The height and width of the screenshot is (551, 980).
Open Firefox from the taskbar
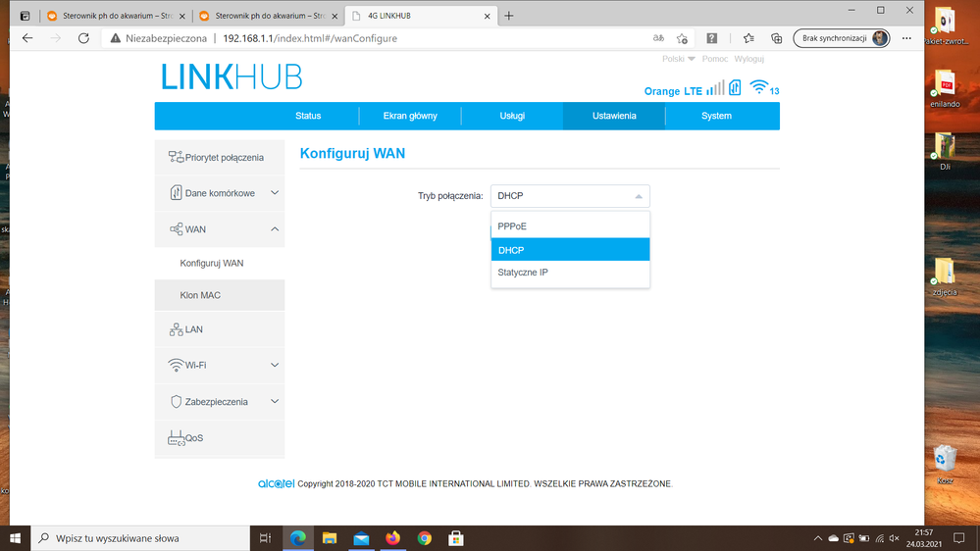[392, 538]
